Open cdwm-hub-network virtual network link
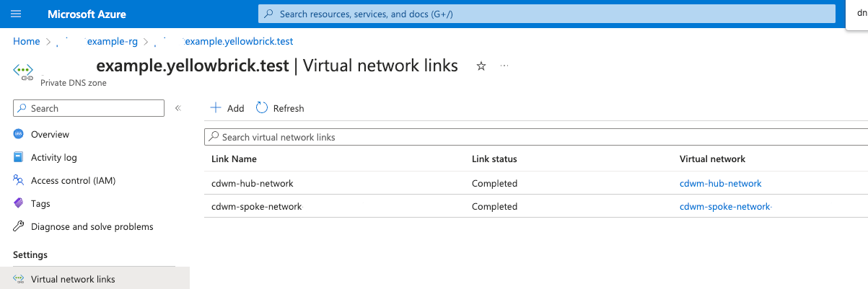This screenshot has width=868, height=289. (720, 183)
